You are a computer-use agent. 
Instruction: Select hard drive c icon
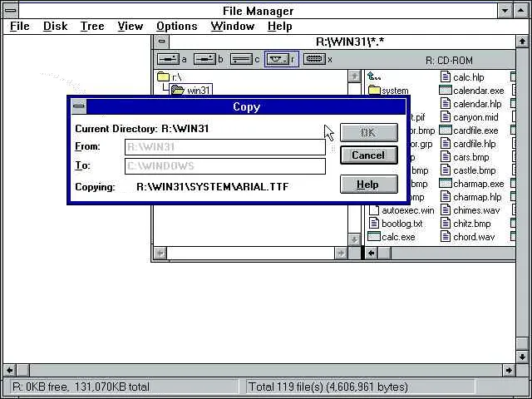tap(241, 59)
